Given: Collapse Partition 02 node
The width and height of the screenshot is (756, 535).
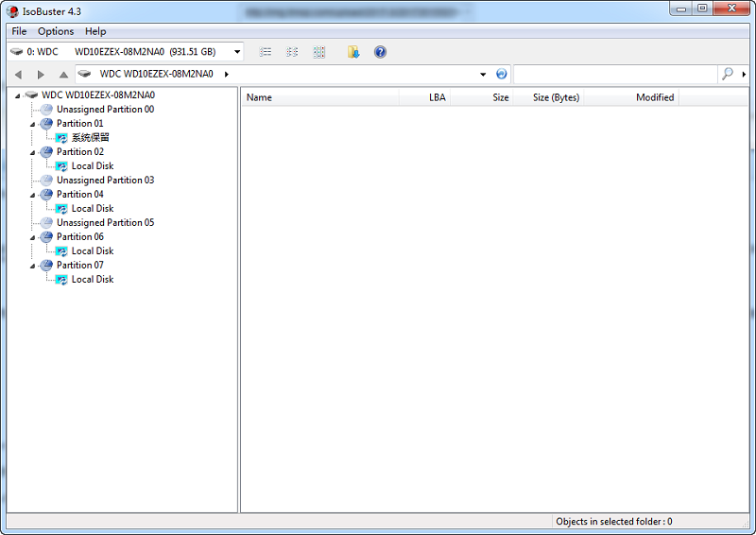Looking at the screenshot, I should 32,153.
